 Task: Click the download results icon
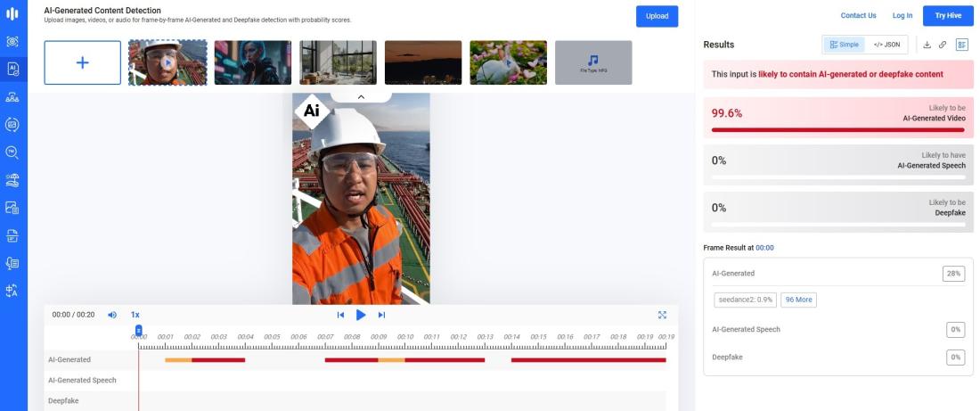[927, 45]
